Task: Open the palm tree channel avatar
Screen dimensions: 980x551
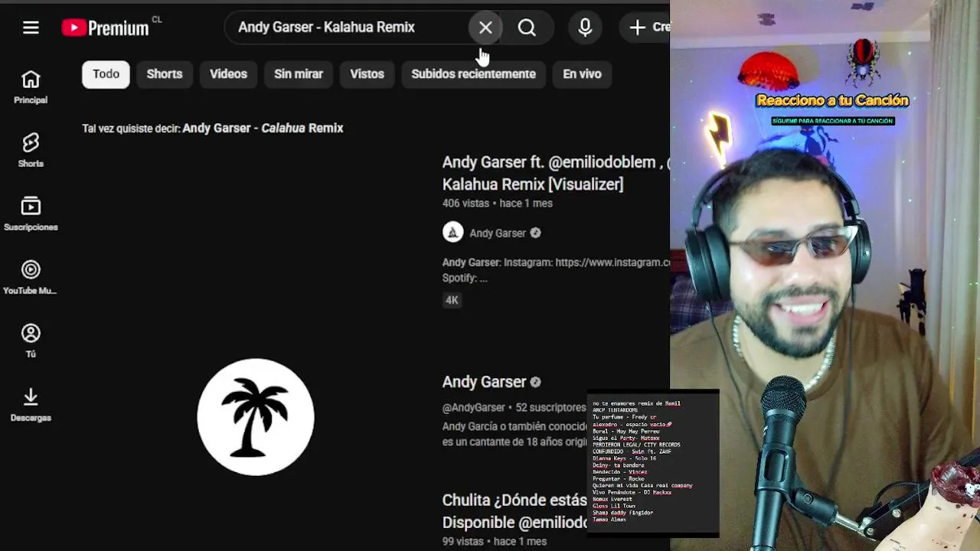Action: 256,417
